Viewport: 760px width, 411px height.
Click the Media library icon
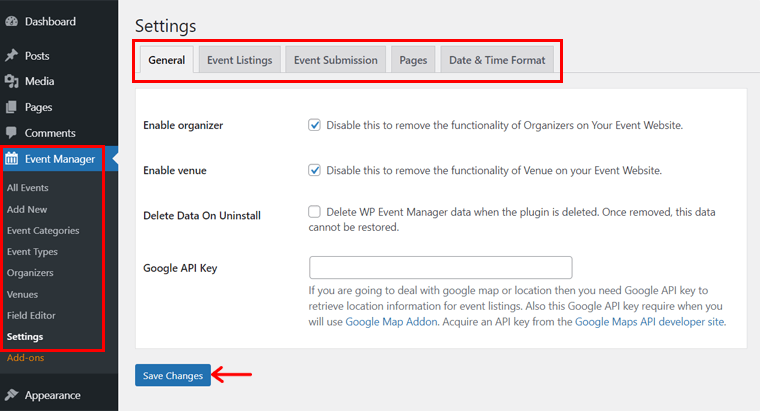tap(12, 82)
